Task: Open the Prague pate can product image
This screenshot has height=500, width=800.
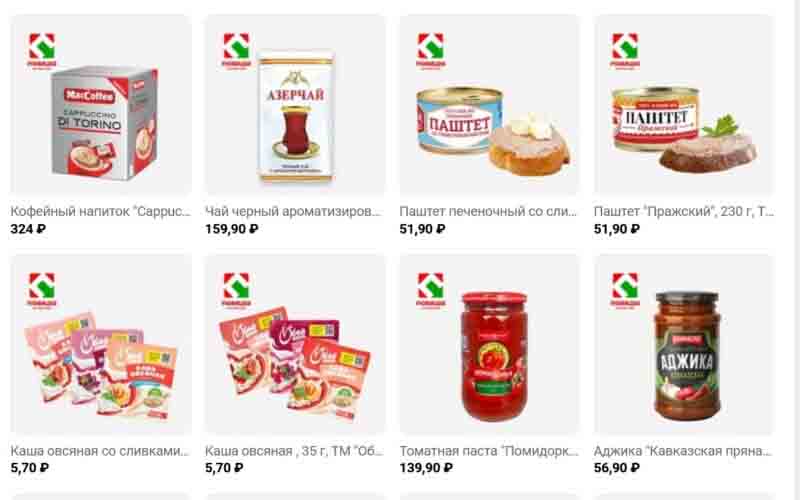Action: (x=684, y=105)
